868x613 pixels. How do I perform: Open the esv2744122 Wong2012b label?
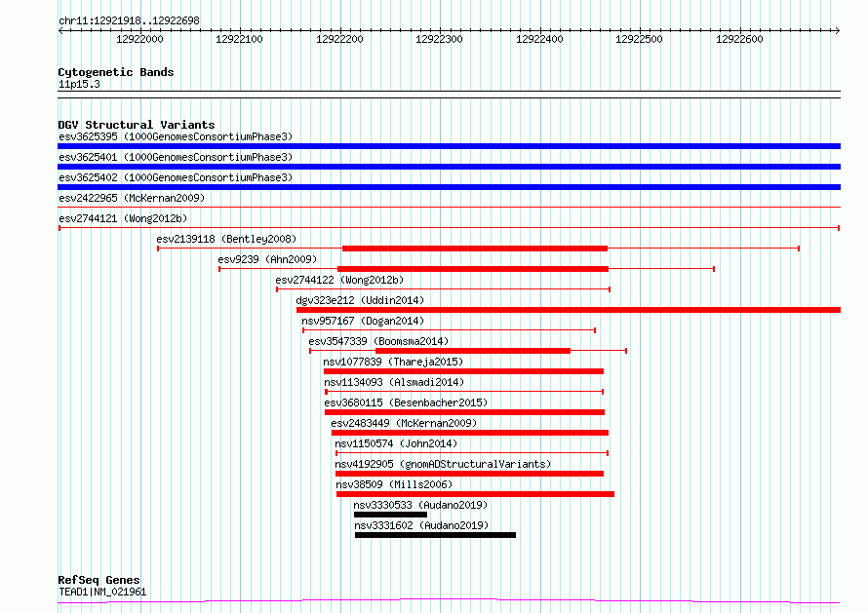pos(339,280)
